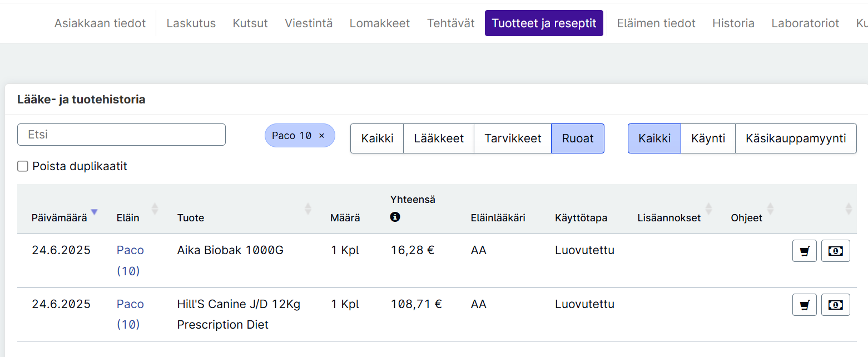Click the Etsi search field
Image resolution: width=868 pixels, height=357 pixels.
pyautogui.click(x=121, y=135)
